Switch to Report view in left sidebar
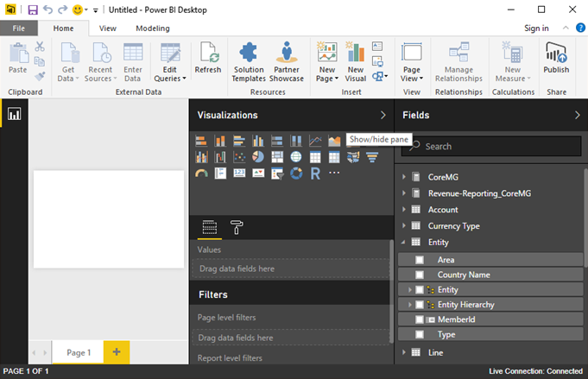 (14, 114)
